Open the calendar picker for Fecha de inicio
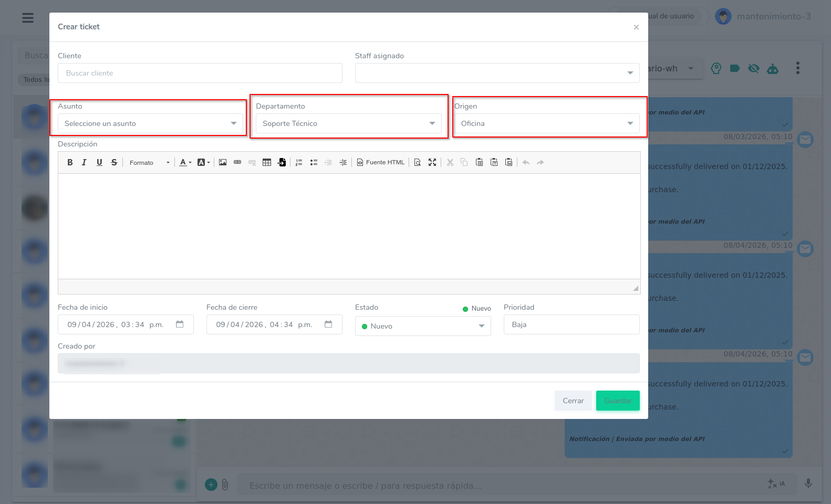The width and height of the screenshot is (831, 504). click(x=180, y=324)
